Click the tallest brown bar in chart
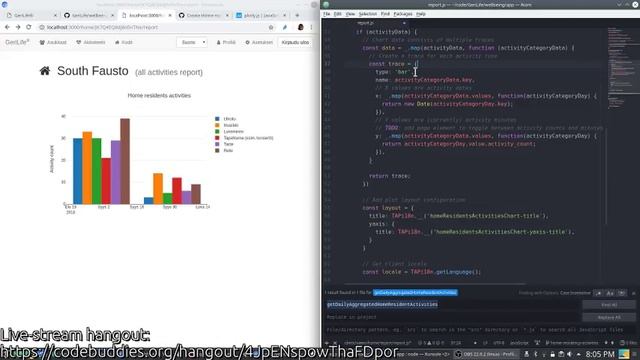Screen dimensions: 640x360 coord(125,161)
